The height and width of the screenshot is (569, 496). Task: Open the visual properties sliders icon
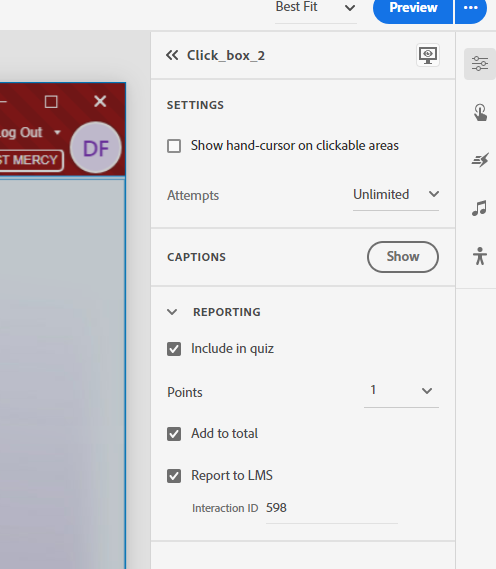[x=480, y=64]
